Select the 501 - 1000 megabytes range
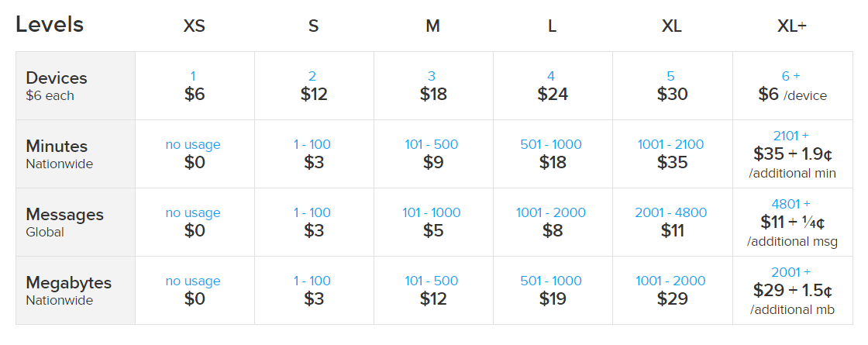 pyautogui.click(x=551, y=281)
